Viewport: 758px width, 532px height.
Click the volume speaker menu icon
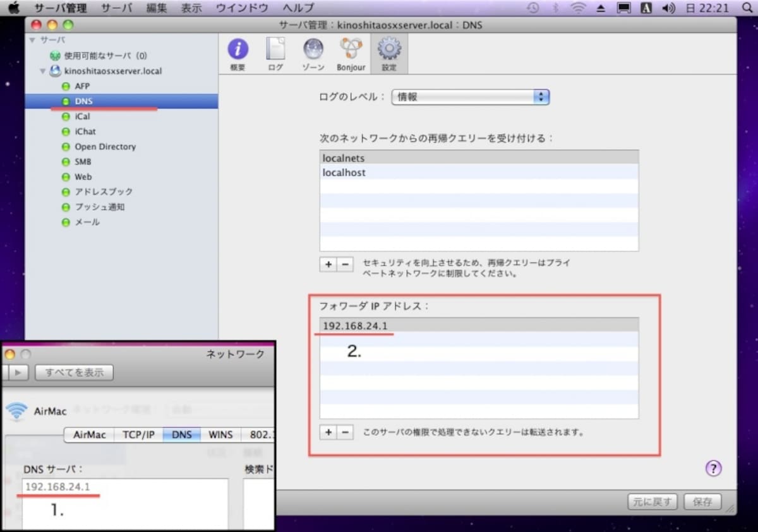tap(668, 8)
